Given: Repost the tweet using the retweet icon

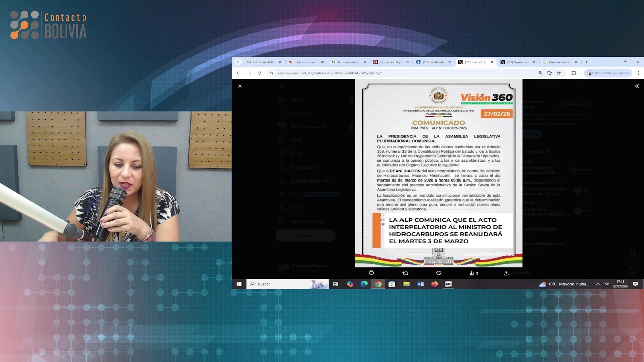Looking at the screenshot, I should coord(405,273).
